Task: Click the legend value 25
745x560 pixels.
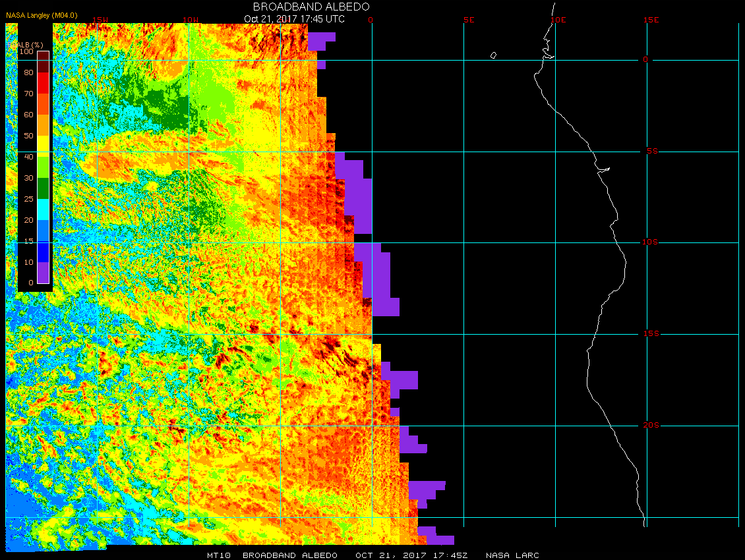Action: (29, 199)
